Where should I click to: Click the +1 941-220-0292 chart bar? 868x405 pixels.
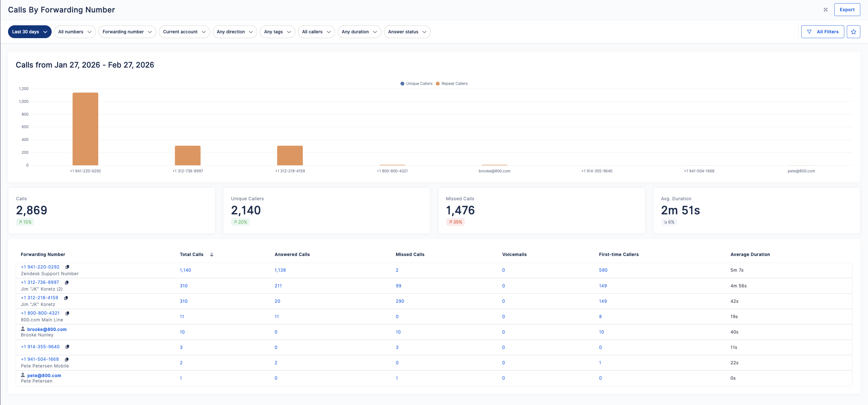click(85, 129)
